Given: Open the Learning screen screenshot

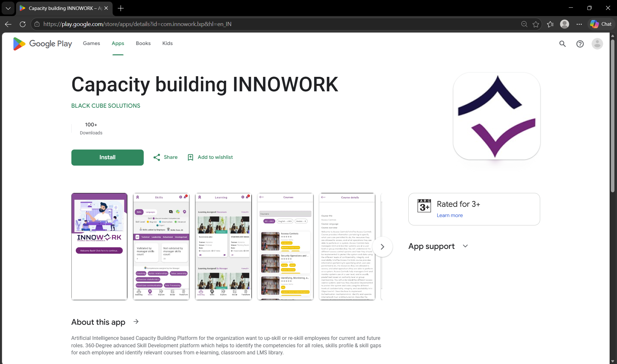Looking at the screenshot, I should [223, 247].
